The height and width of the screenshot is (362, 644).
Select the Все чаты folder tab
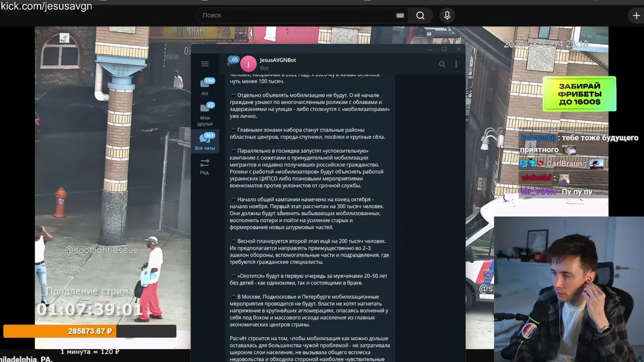(205, 141)
